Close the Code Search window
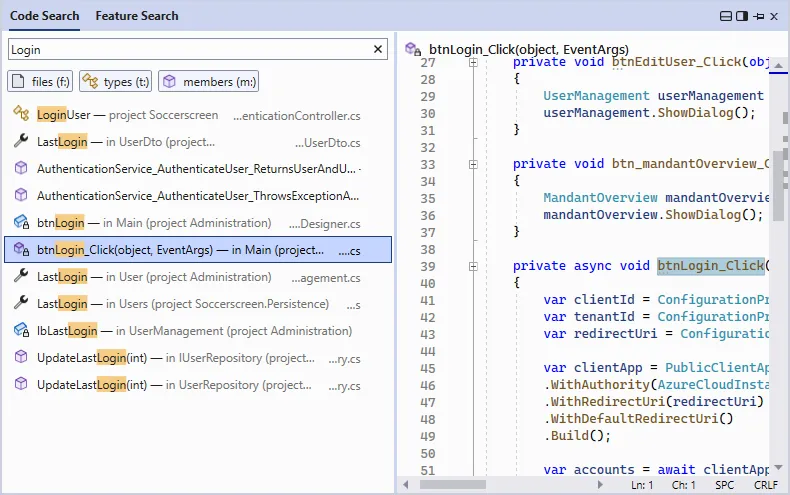This screenshot has width=790, height=495. pos(774,16)
